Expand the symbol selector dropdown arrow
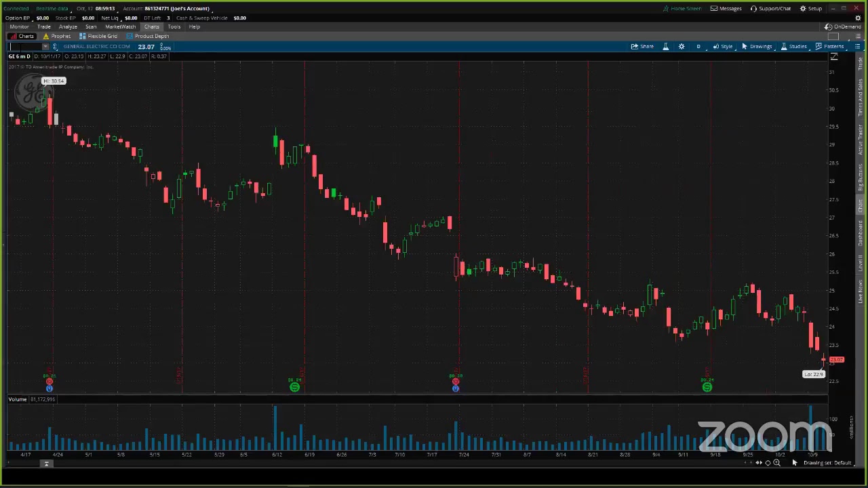This screenshot has height=488, width=868. coord(45,47)
